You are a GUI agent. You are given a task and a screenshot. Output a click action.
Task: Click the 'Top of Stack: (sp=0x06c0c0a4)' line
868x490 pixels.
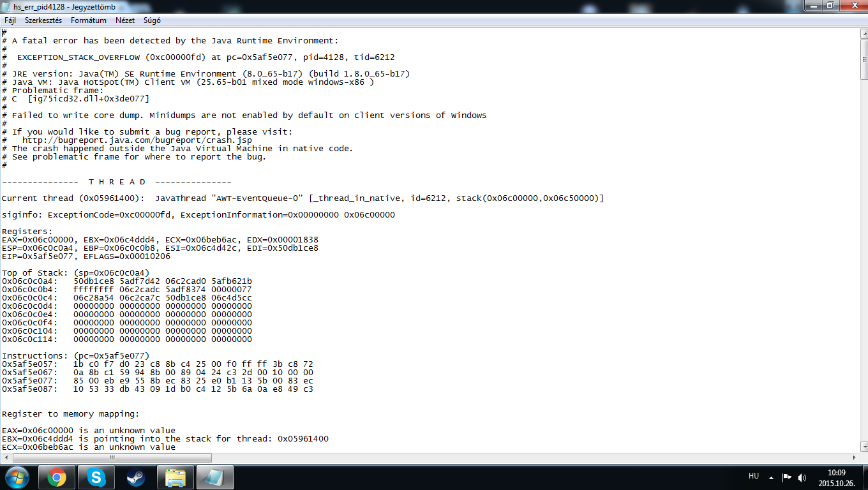pos(75,273)
